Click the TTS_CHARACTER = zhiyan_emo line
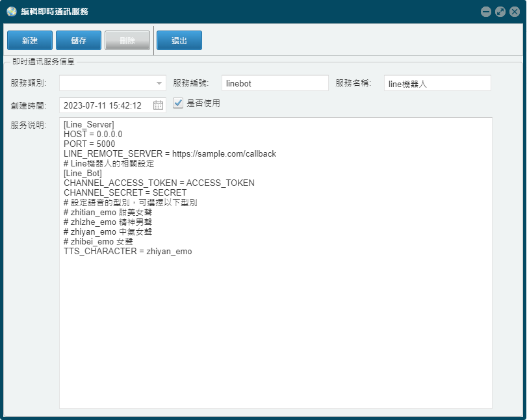The height and width of the screenshot is (420, 527). tap(128, 251)
